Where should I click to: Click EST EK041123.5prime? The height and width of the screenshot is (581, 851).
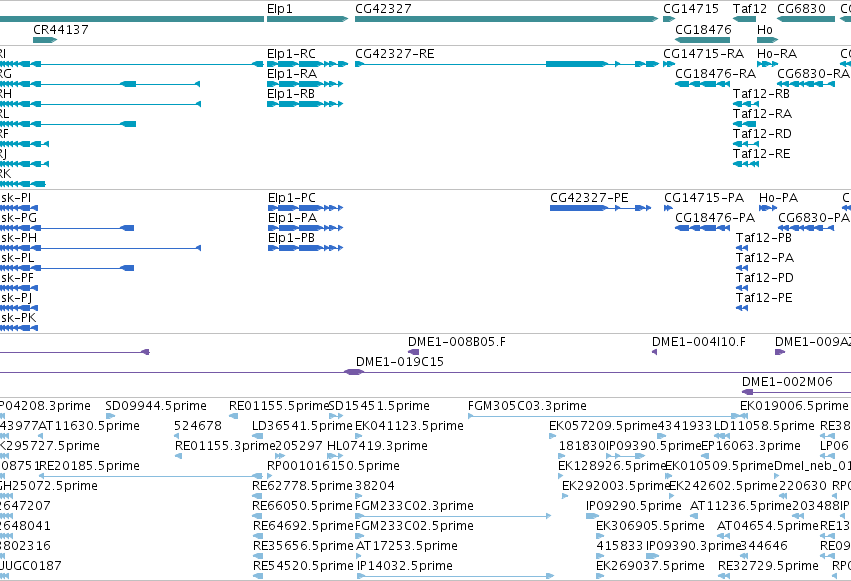point(360,436)
